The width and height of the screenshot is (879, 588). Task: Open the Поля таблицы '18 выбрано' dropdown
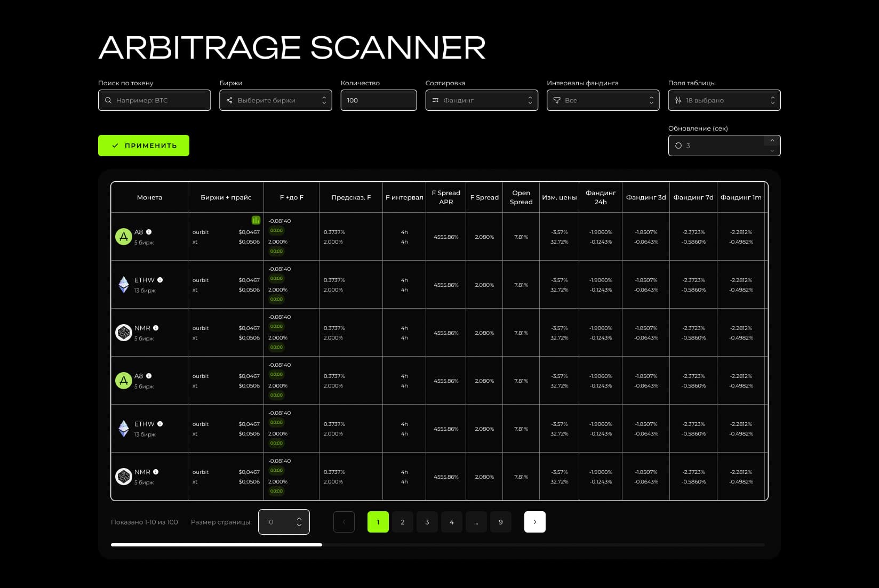(724, 100)
